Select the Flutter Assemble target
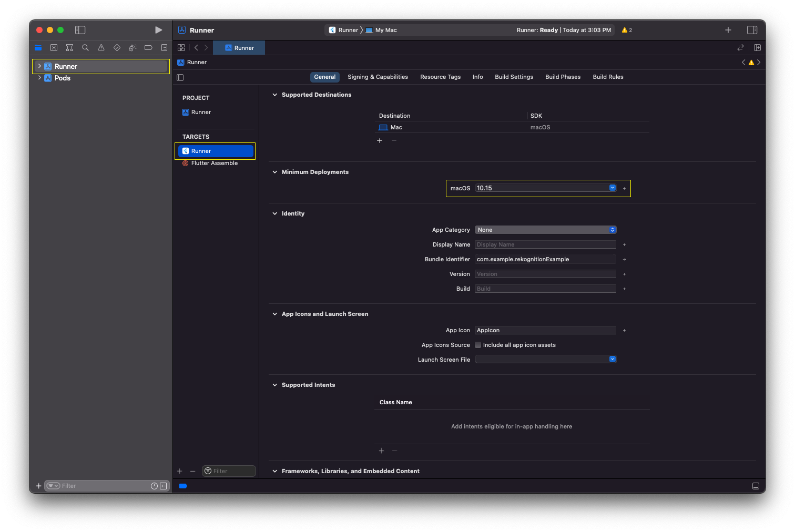 click(210, 163)
